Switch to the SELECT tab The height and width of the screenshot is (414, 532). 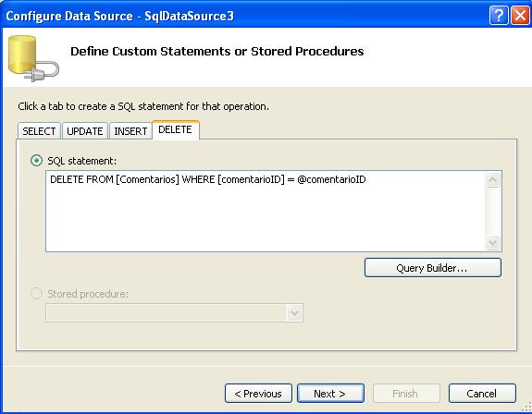point(39,131)
